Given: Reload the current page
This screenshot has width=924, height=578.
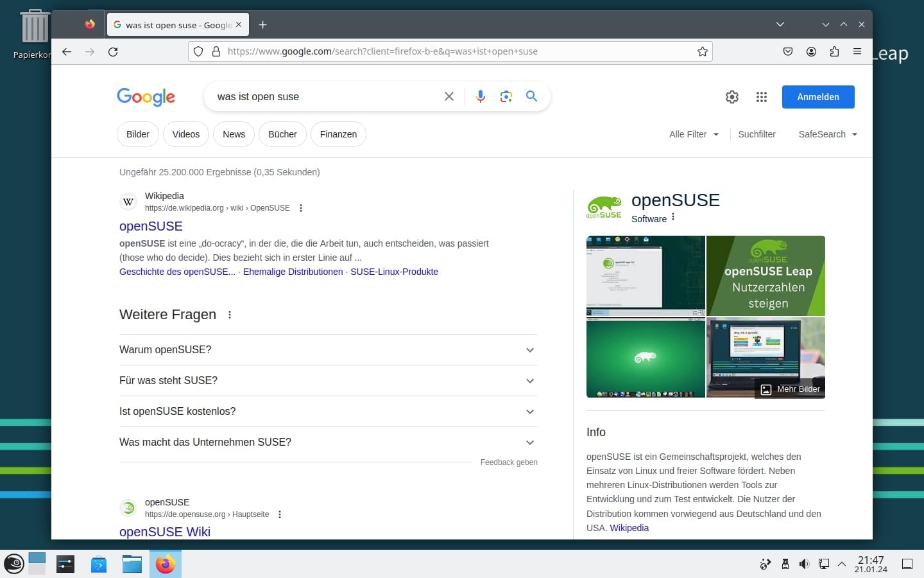Looking at the screenshot, I should (113, 51).
